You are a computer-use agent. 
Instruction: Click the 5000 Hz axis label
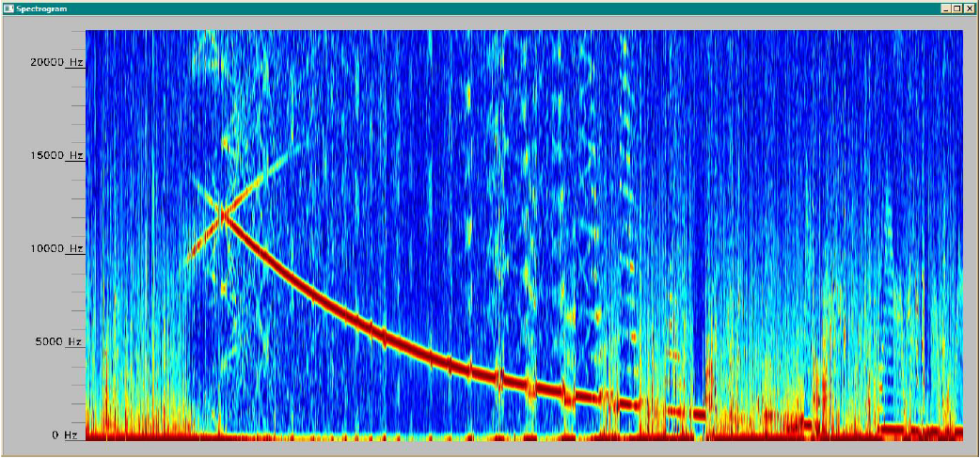(58, 341)
